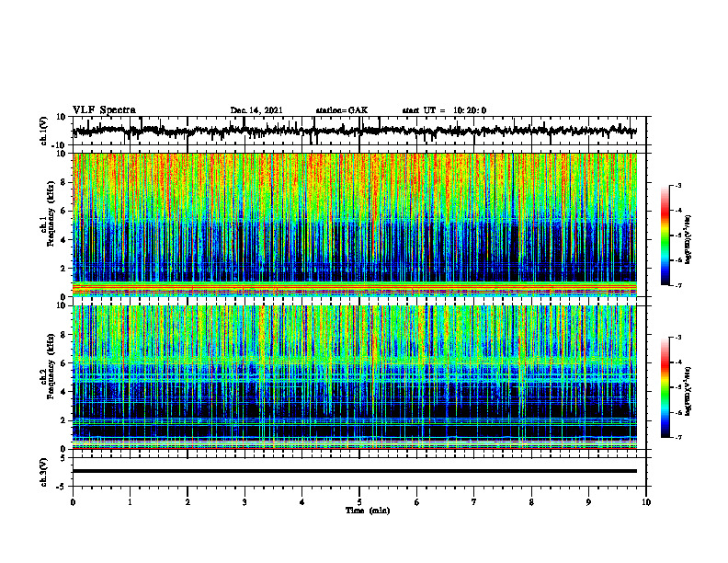This screenshot has height=563, width=728.
Task: Select the ch.2 "Frequency (kHz)" axis label
Action: click(51, 366)
